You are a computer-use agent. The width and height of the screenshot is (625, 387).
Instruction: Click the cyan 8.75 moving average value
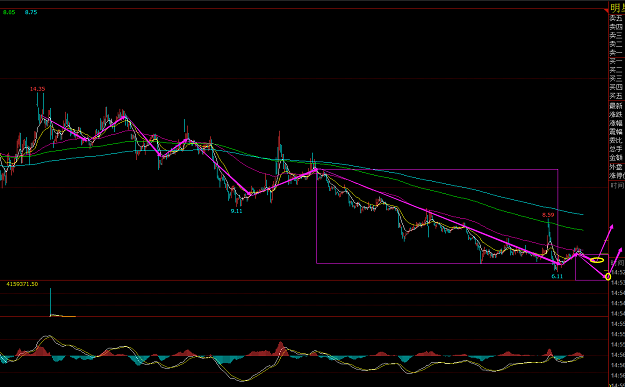click(31, 12)
